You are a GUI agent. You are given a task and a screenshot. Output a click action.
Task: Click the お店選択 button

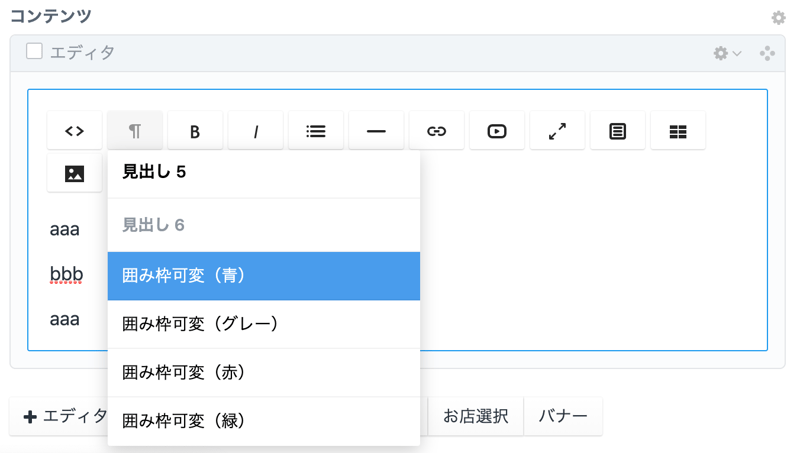click(x=475, y=416)
